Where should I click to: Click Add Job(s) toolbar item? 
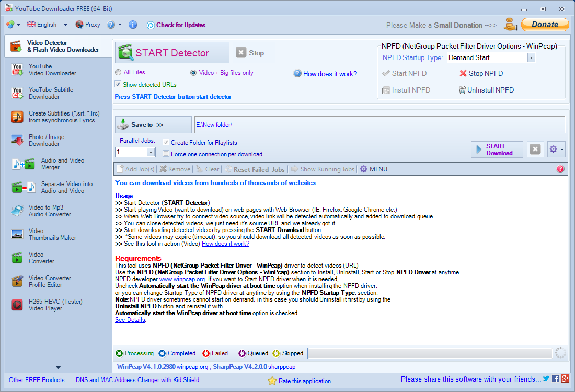coord(136,169)
